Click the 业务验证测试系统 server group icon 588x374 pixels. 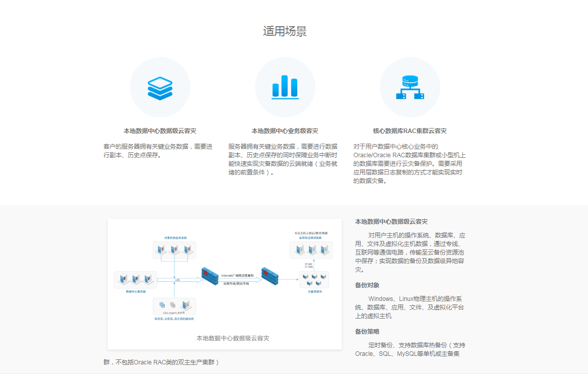point(311,249)
